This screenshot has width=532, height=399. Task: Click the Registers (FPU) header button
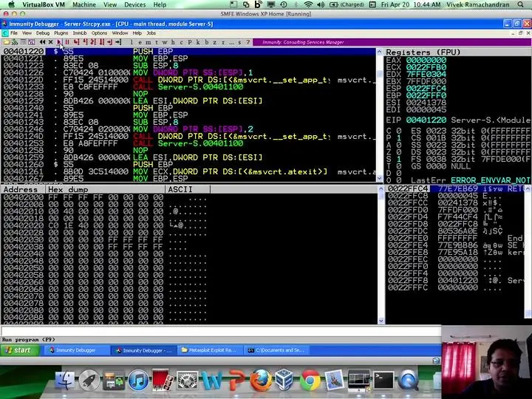tap(457, 52)
